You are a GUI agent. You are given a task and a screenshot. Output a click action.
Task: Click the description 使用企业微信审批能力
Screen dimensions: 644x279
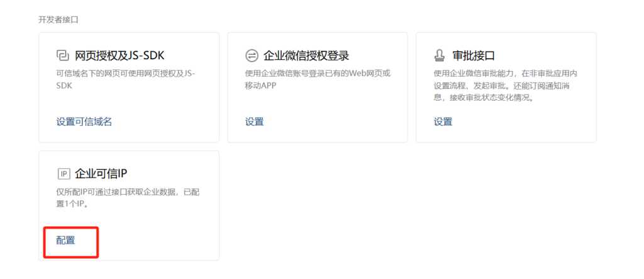click(x=506, y=86)
